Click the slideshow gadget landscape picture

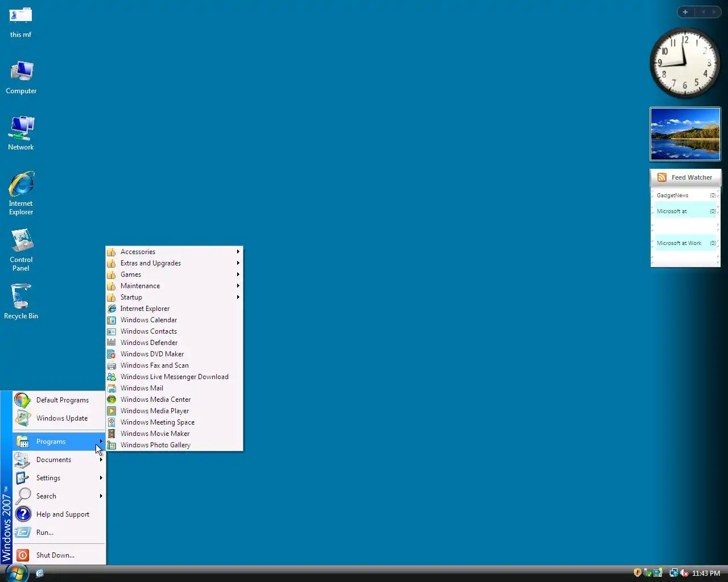[x=685, y=134]
